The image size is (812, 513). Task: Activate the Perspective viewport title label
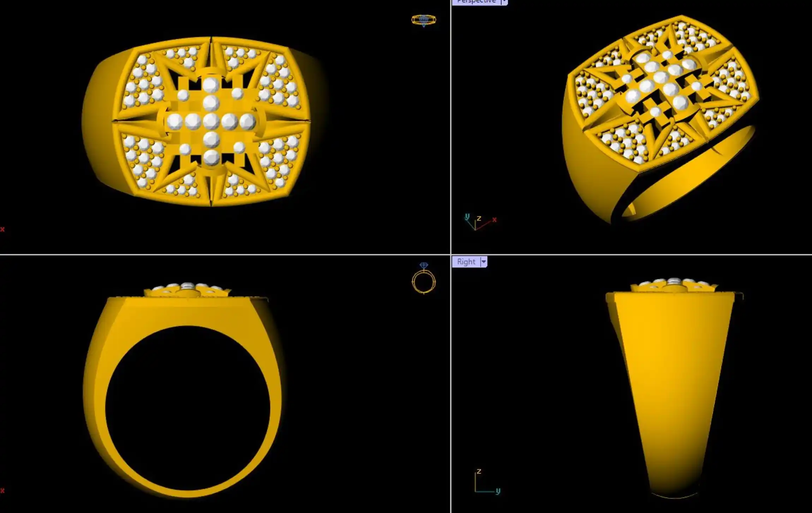pos(476,2)
